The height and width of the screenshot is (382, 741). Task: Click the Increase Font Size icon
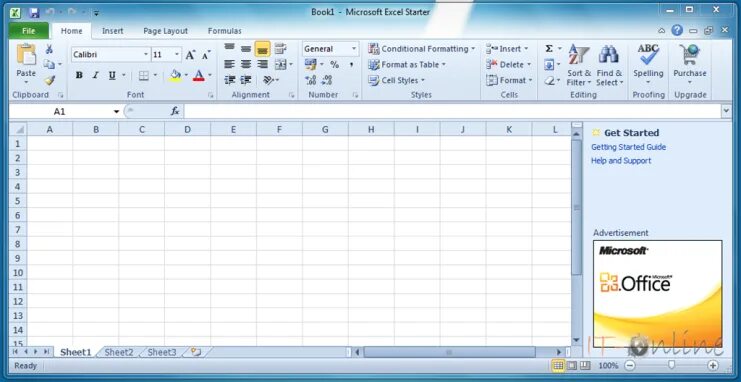pos(190,55)
